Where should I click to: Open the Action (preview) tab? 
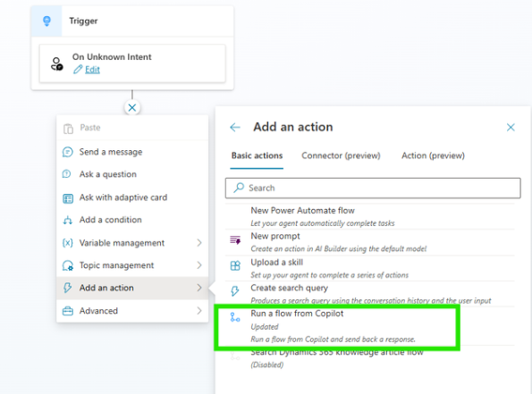[x=433, y=155]
